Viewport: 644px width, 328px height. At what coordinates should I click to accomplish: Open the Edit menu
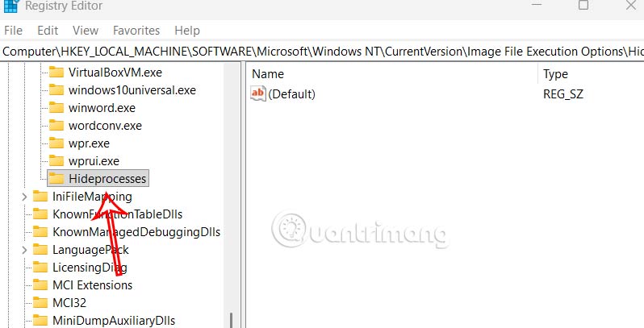pyautogui.click(x=48, y=31)
